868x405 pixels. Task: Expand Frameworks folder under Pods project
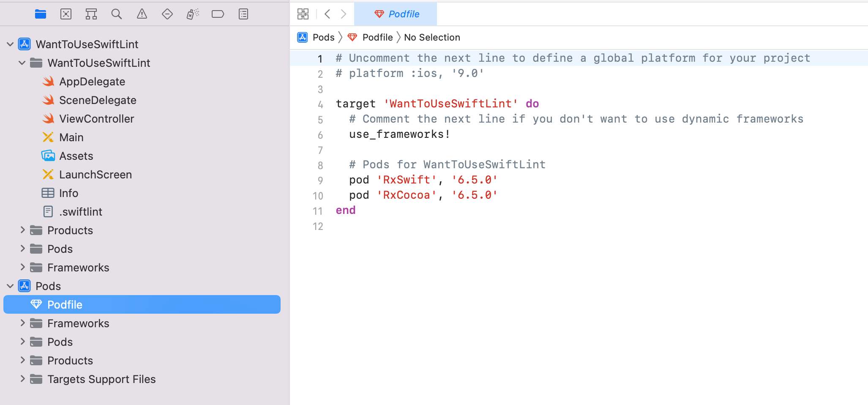pyautogui.click(x=23, y=323)
